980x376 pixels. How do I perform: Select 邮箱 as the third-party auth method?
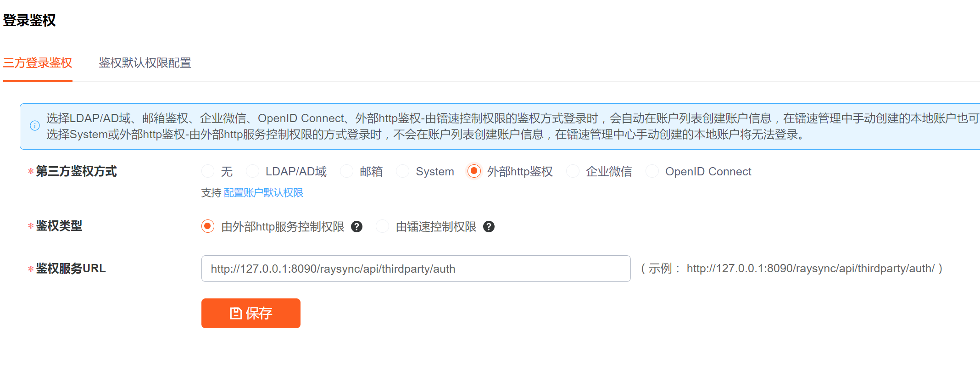tap(347, 172)
